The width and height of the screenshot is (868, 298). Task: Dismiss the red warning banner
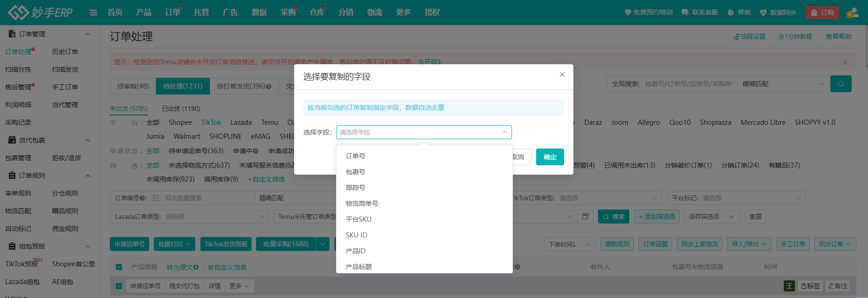click(845, 62)
